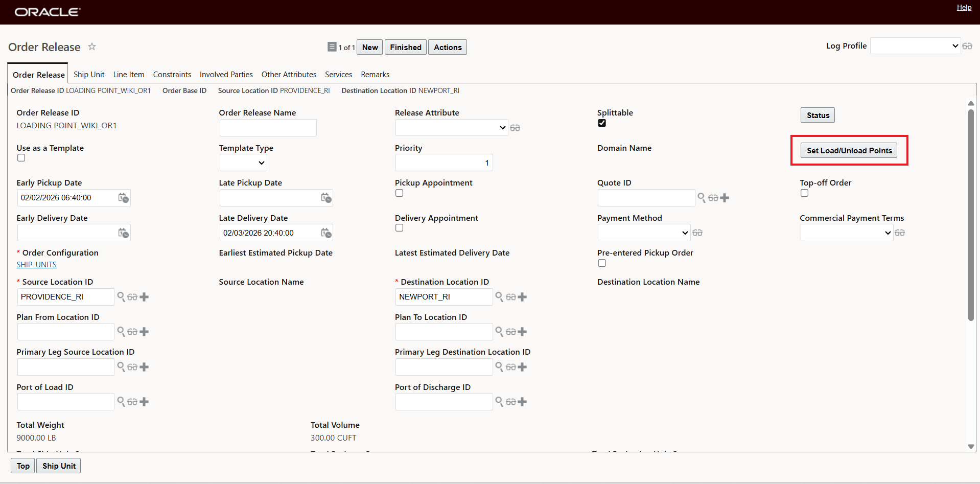Open the Template Type dropdown
Viewport: 980px width, 484px height.
point(243,163)
